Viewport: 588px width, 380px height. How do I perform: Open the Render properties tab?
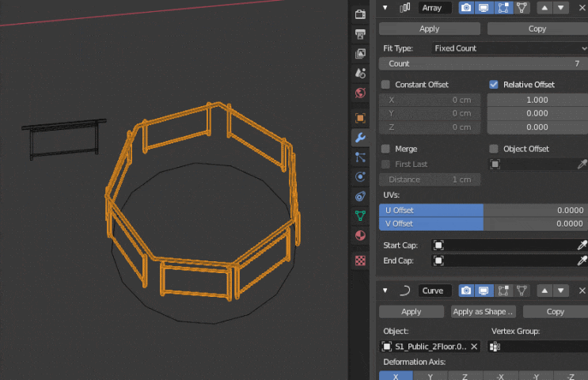360,14
